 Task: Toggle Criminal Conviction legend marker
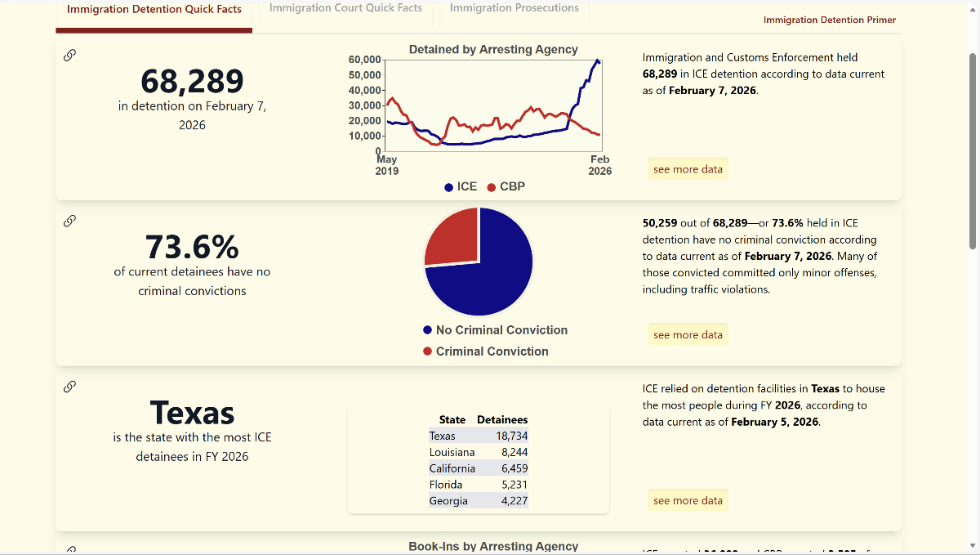[428, 351]
